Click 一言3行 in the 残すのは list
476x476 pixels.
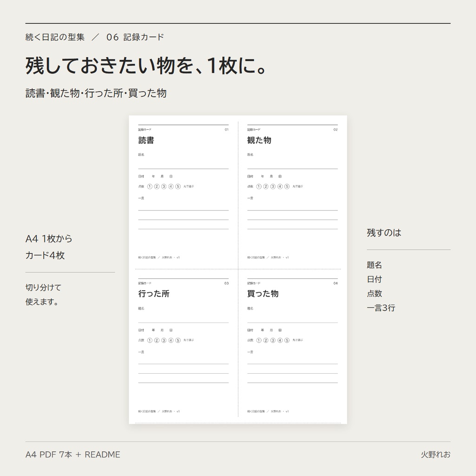click(x=381, y=308)
